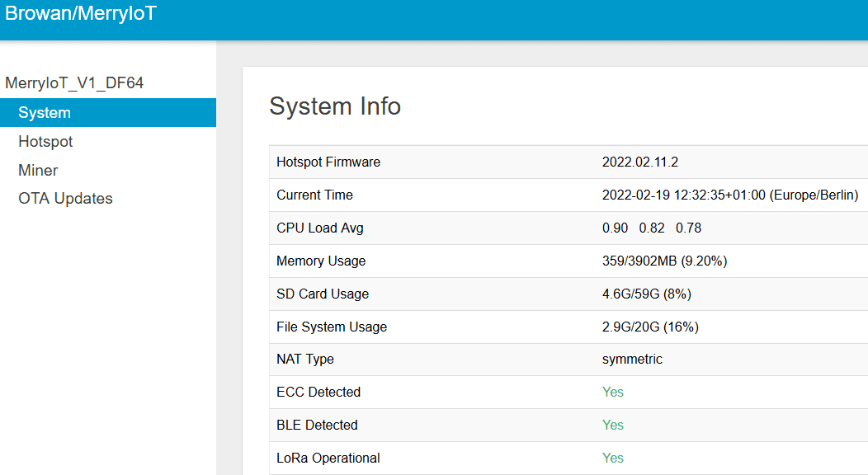Select the File System Usage value 2.9G/20G
The width and height of the screenshot is (868, 475).
[x=650, y=327]
